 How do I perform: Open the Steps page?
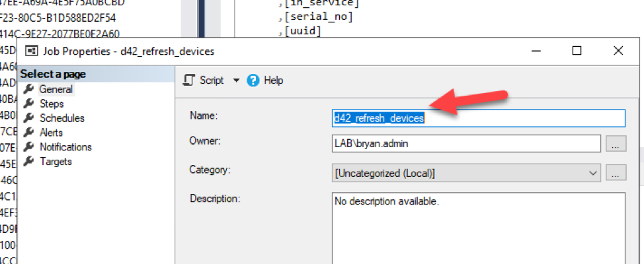pos(52,104)
